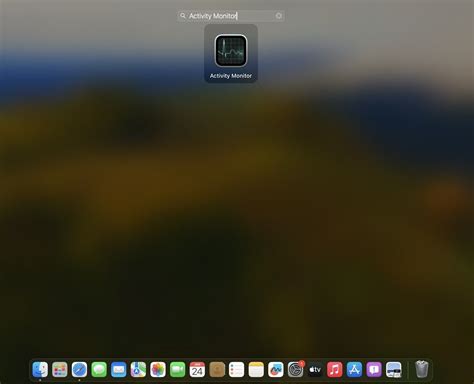Open Calendar showing 24 in the Dock
Screen dimensions: 474x384
tap(197, 369)
